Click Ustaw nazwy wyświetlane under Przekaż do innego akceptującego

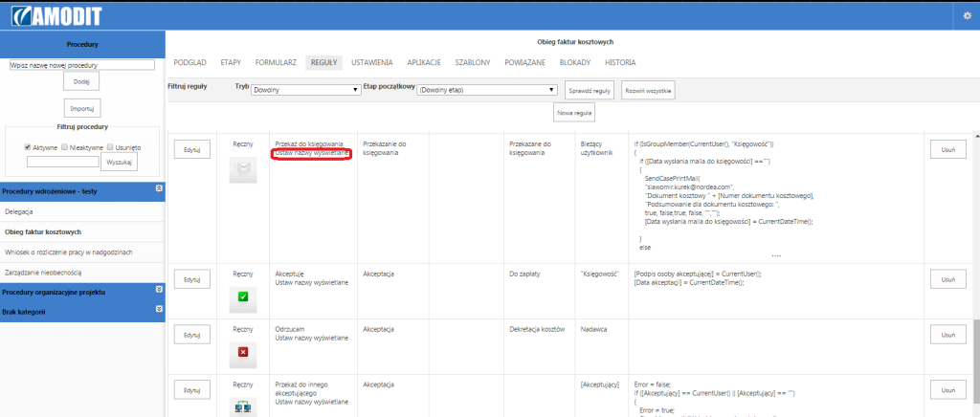tap(312, 402)
